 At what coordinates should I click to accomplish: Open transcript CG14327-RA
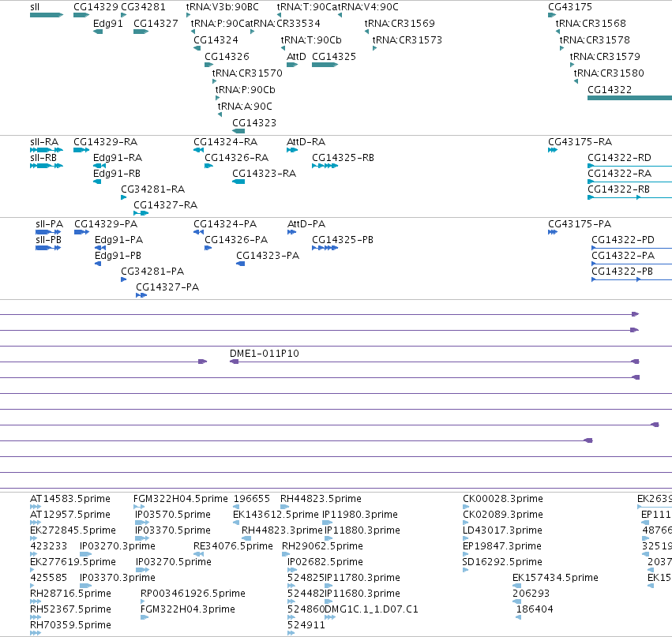tap(141, 213)
